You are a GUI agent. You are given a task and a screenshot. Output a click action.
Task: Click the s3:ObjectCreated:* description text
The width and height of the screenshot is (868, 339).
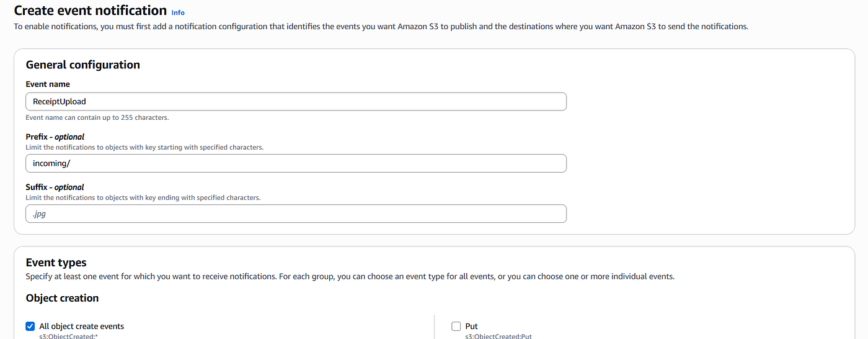tap(69, 336)
